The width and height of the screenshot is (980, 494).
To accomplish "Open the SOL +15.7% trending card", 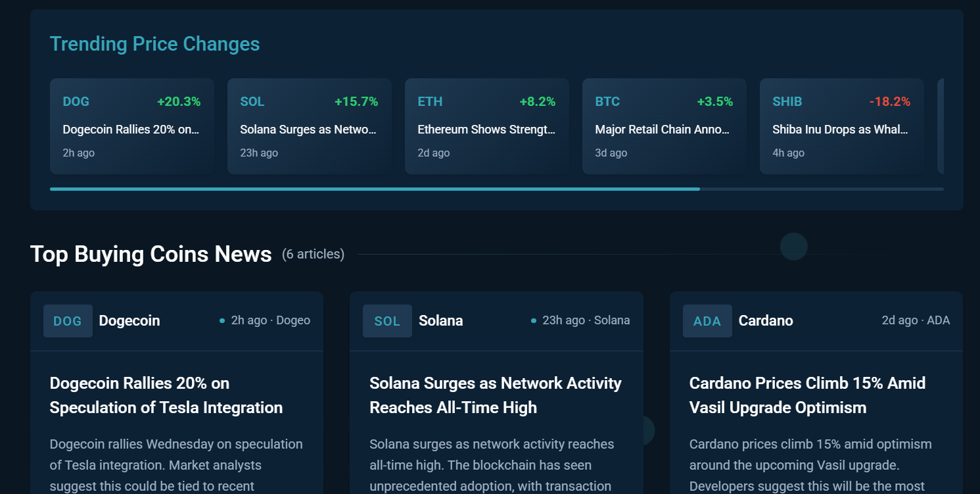I will pyautogui.click(x=310, y=126).
